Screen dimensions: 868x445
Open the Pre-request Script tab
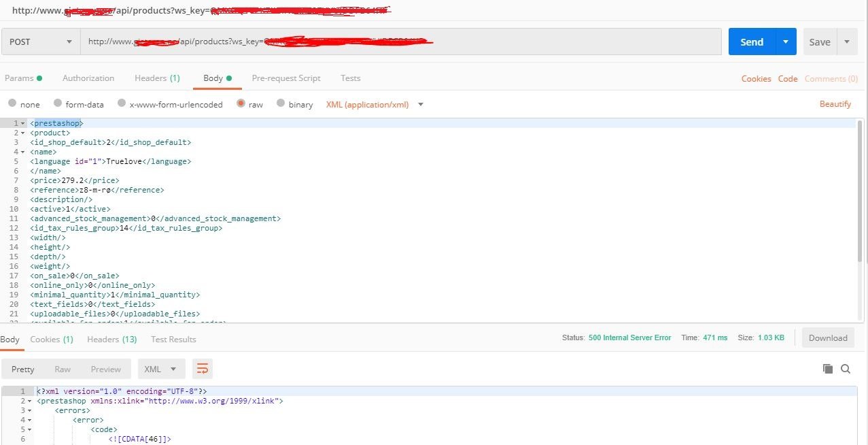point(286,78)
